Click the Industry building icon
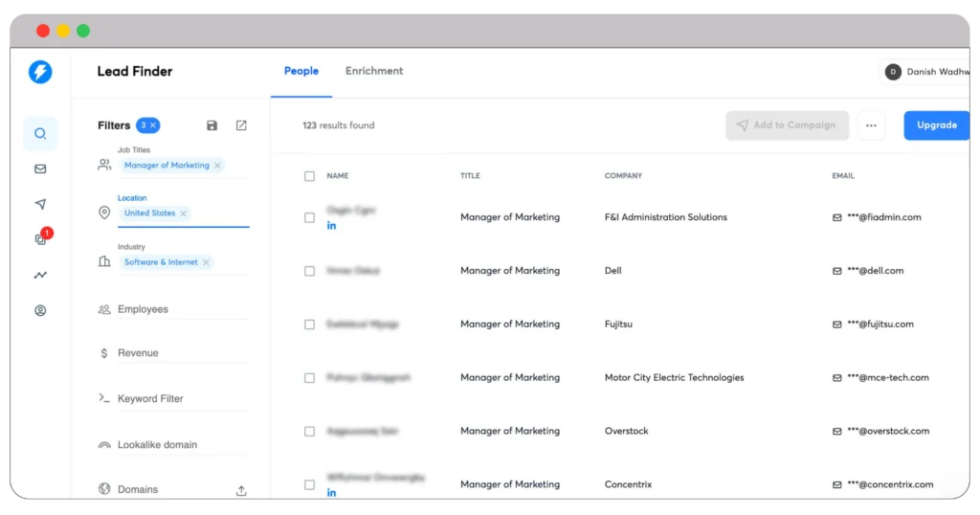This screenshot has width=980, height=515. click(x=104, y=261)
